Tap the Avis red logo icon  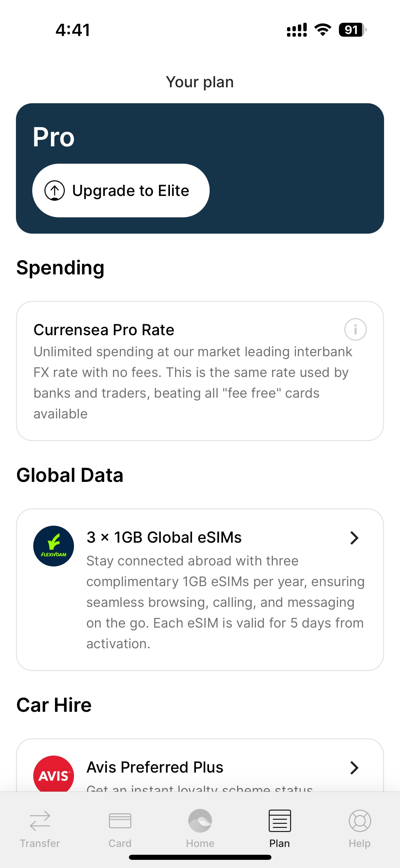[x=54, y=774]
